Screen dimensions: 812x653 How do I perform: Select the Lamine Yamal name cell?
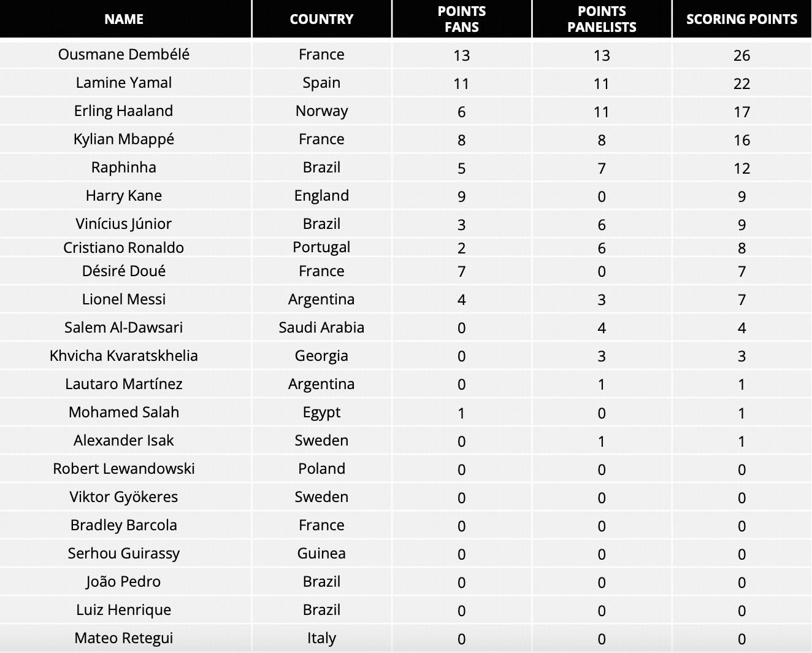(124, 83)
